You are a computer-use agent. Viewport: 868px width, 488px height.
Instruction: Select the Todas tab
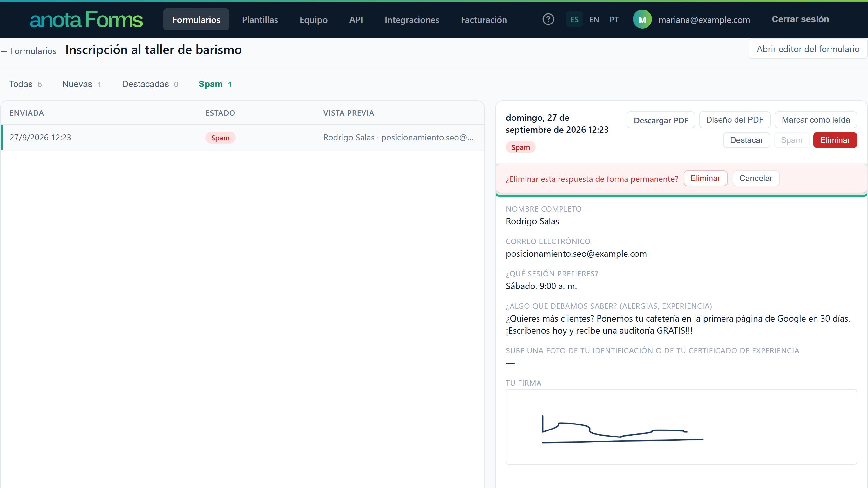(x=25, y=84)
